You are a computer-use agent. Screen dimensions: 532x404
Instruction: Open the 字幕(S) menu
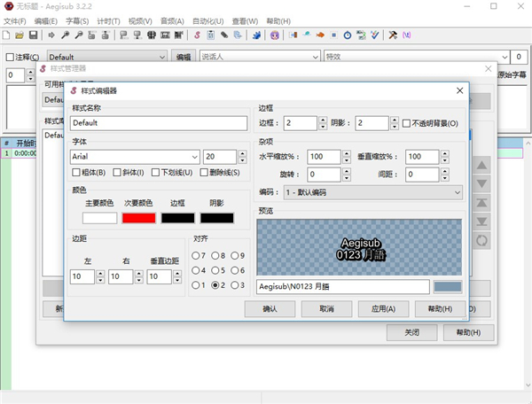[77, 20]
